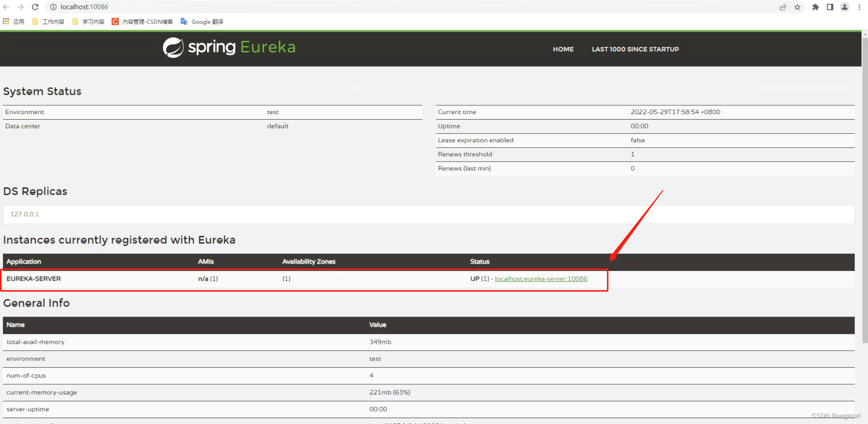The height and width of the screenshot is (424, 868).
Task: Select the default data center value
Action: 278,126
